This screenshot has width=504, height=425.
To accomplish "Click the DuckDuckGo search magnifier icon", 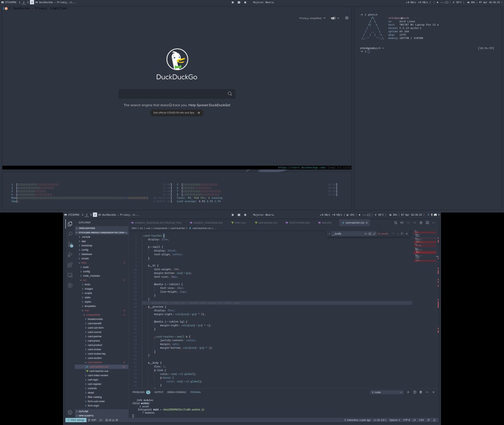I will tap(230, 94).
